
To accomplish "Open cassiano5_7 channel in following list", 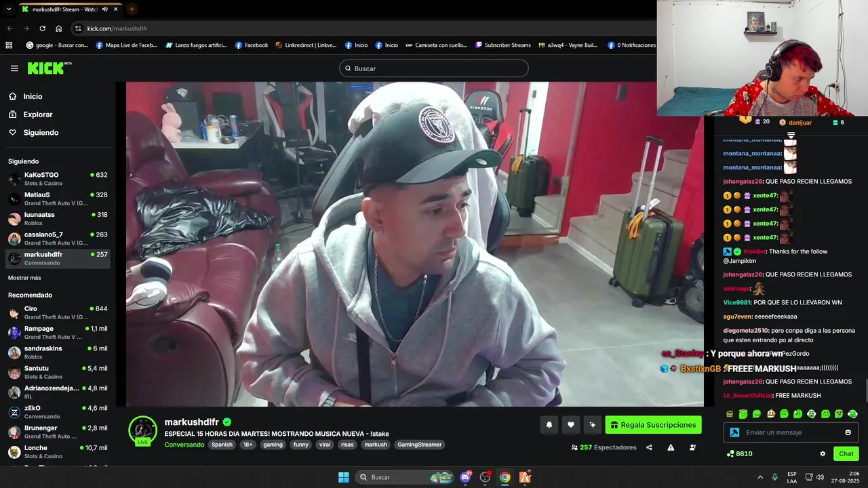I will pyautogui.click(x=58, y=239).
